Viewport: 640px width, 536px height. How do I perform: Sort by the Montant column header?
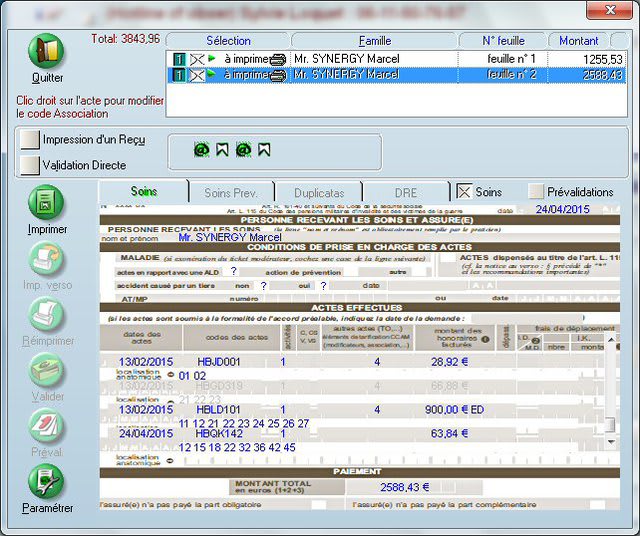(x=578, y=40)
